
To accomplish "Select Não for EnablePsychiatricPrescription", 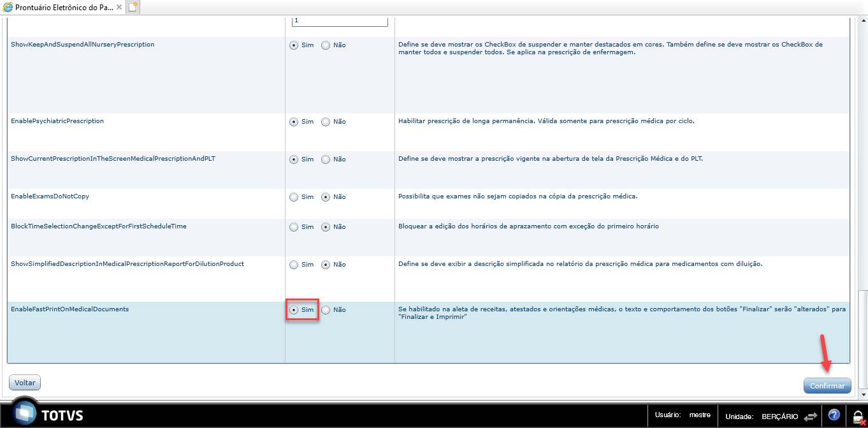I will (x=326, y=121).
